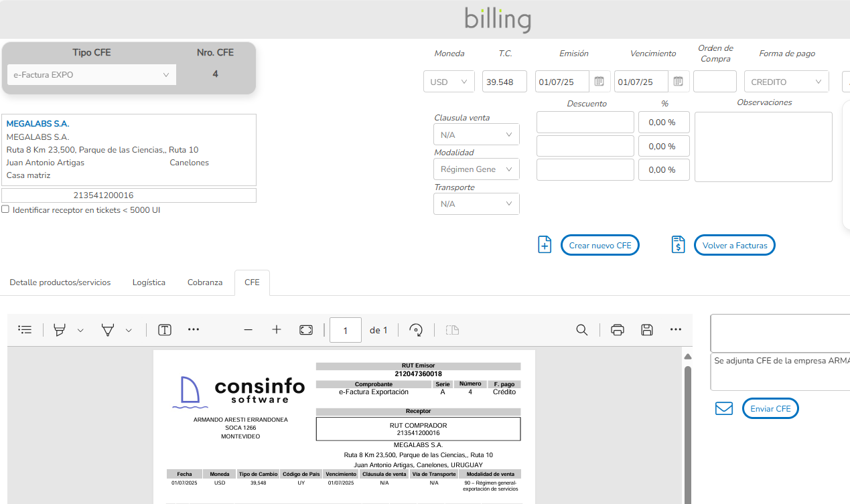Open the Detalle productos/servicios tab

(x=60, y=282)
